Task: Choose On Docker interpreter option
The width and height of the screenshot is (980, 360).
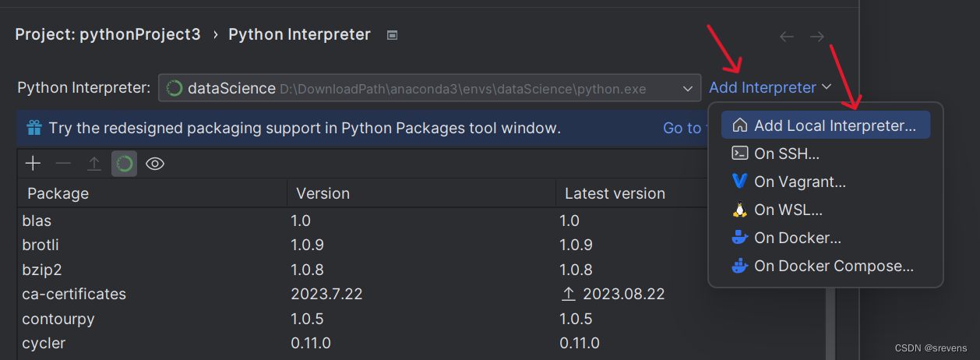Action: pyautogui.click(x=797, y=238)
